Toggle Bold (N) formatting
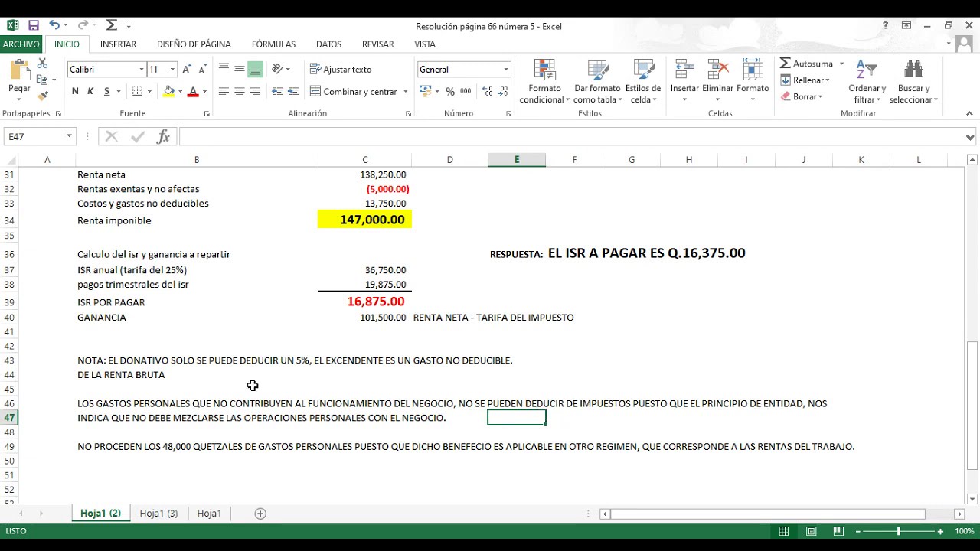 tap(75, 92)
